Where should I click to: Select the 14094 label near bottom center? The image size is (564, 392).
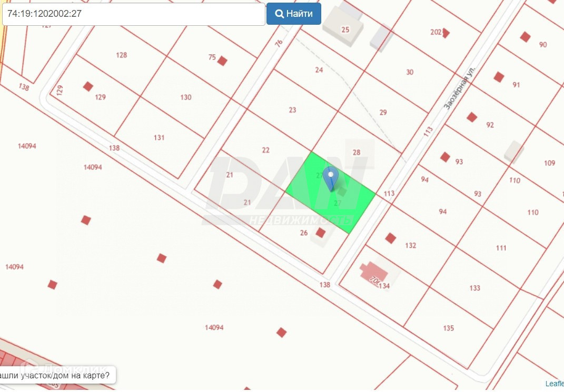pos(214,327)
